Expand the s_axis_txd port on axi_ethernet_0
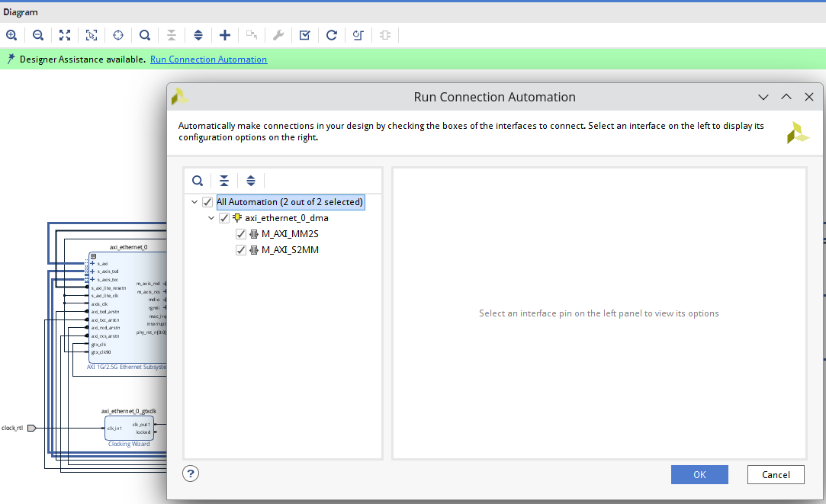Screen dimensions: 826x504 (93, 271)
